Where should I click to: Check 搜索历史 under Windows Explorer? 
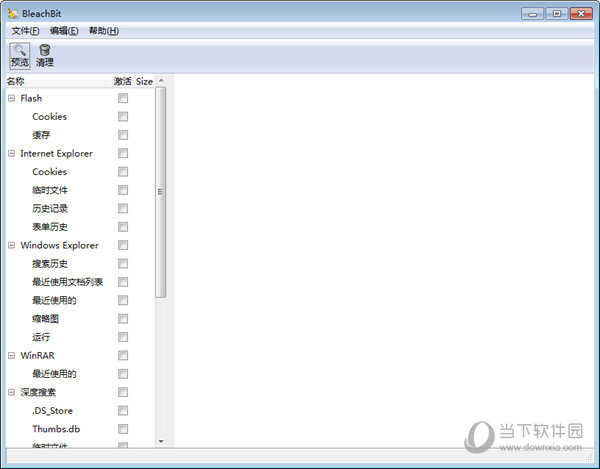[x=123, y=264]
